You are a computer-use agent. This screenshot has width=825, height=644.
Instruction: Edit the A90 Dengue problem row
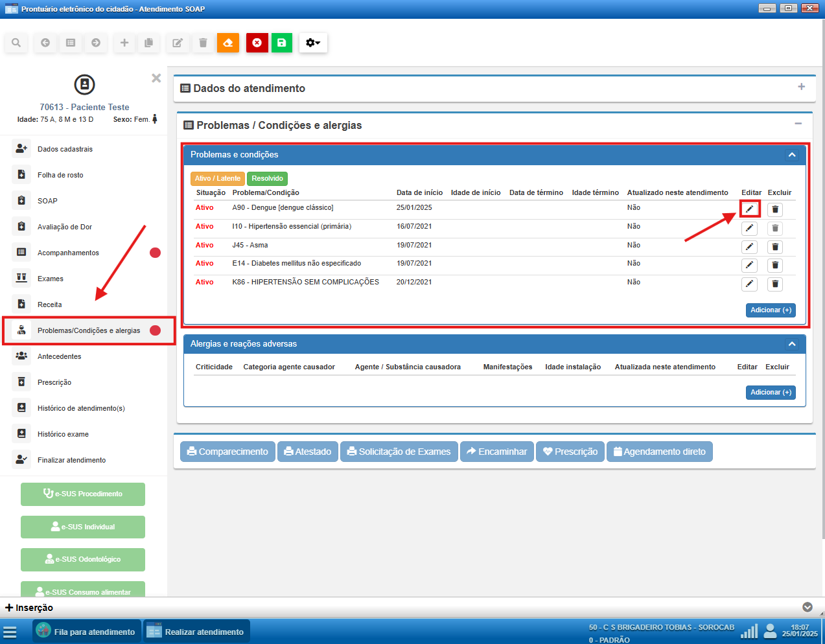749,209
